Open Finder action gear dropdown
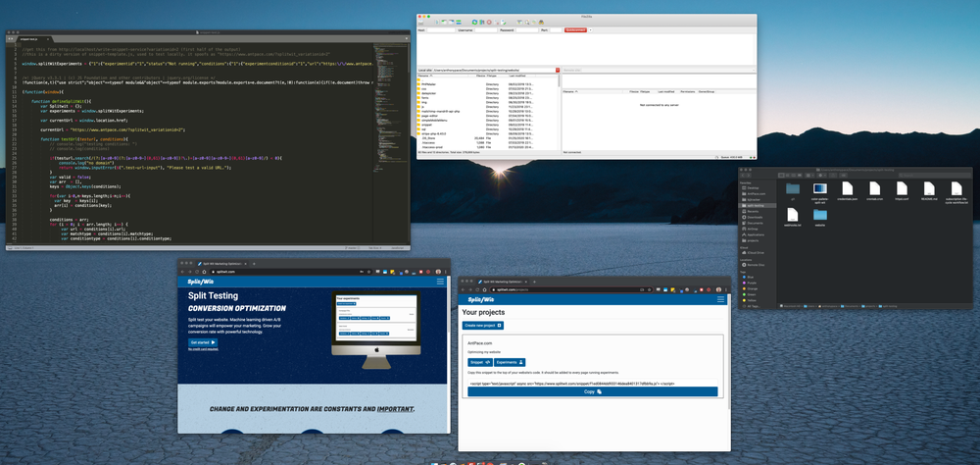This screenshot has height=465, width=980. (x=822, y=176)
